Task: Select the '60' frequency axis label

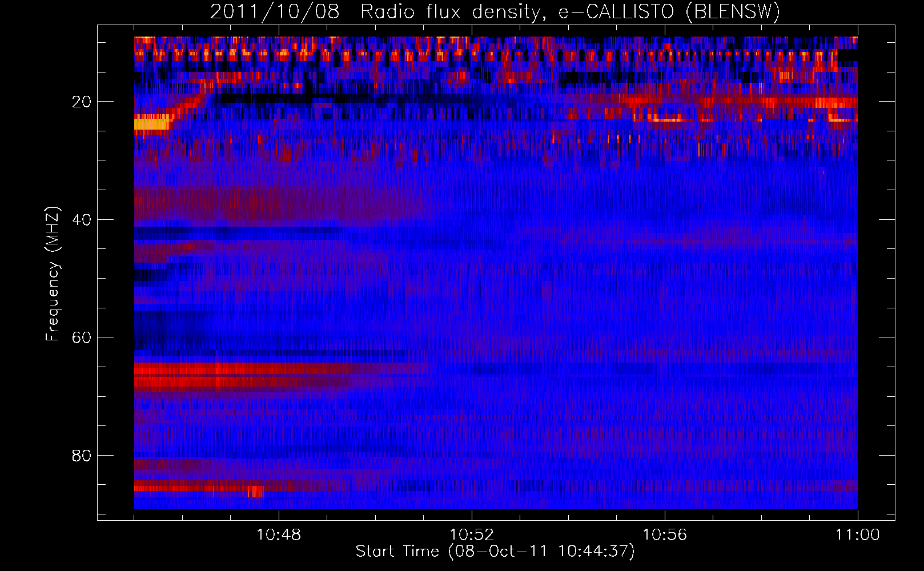Action: 82,337
